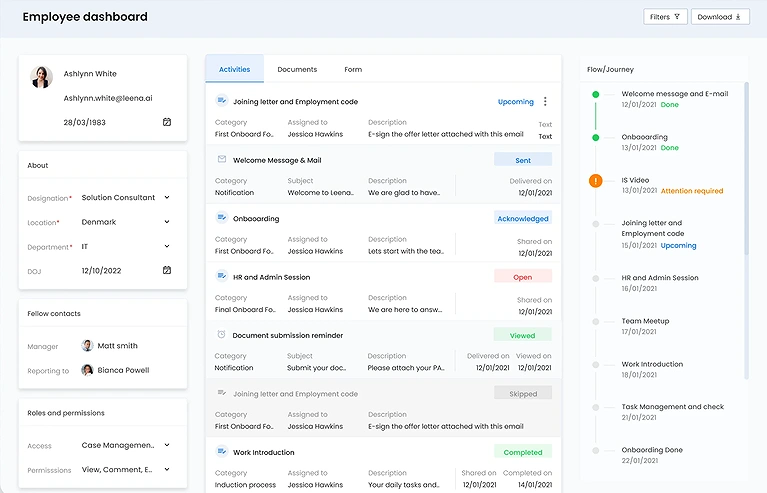Select the Onboarding Done journey marker
The image size is (767, 493).
595,450
